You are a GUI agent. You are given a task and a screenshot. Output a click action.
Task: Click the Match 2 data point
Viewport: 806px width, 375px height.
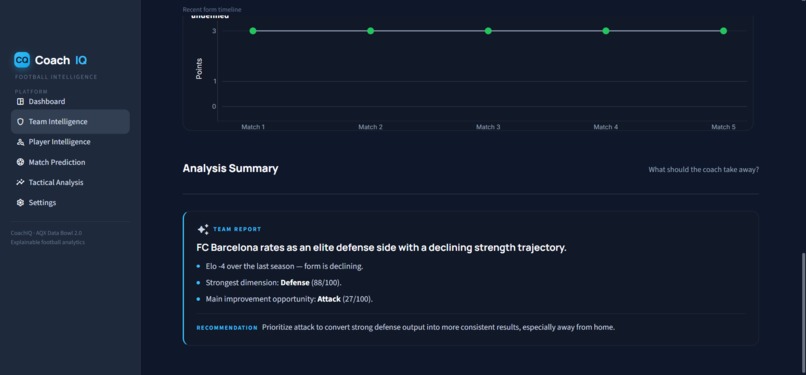371,31
